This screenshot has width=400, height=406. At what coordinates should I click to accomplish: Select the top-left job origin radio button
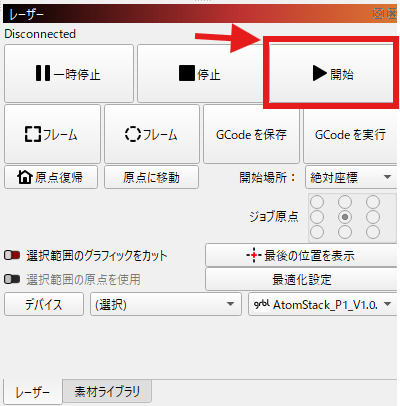(317, 202)
